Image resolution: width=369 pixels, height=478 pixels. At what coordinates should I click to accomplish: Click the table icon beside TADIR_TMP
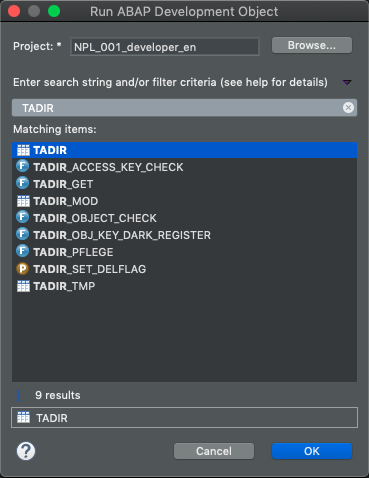[x=23, y=286]
